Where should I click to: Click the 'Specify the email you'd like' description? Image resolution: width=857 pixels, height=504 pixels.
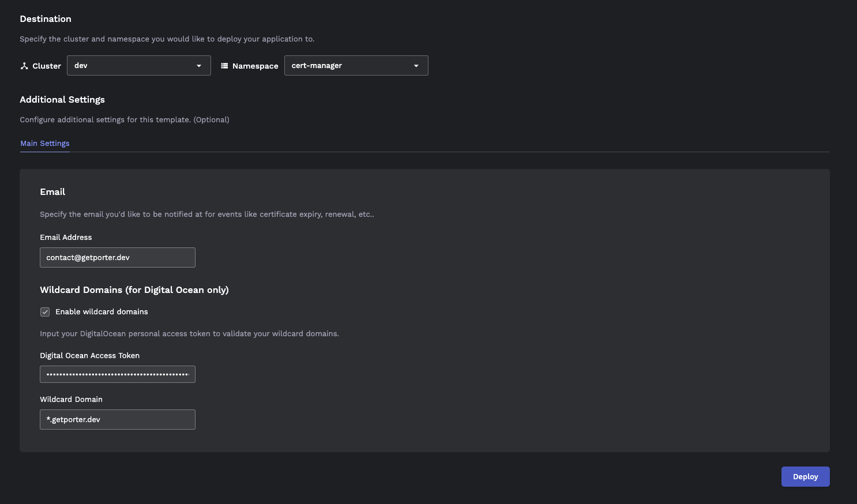click(x=207, y=215)
